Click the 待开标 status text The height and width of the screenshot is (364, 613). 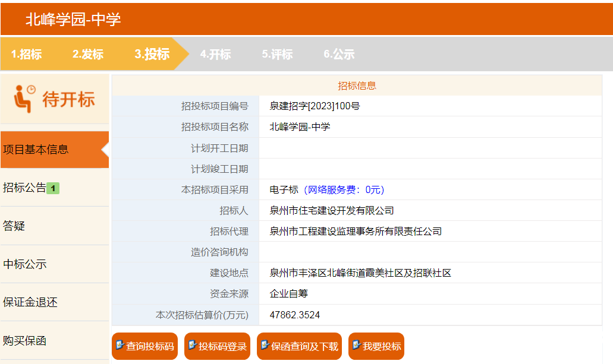69,99
